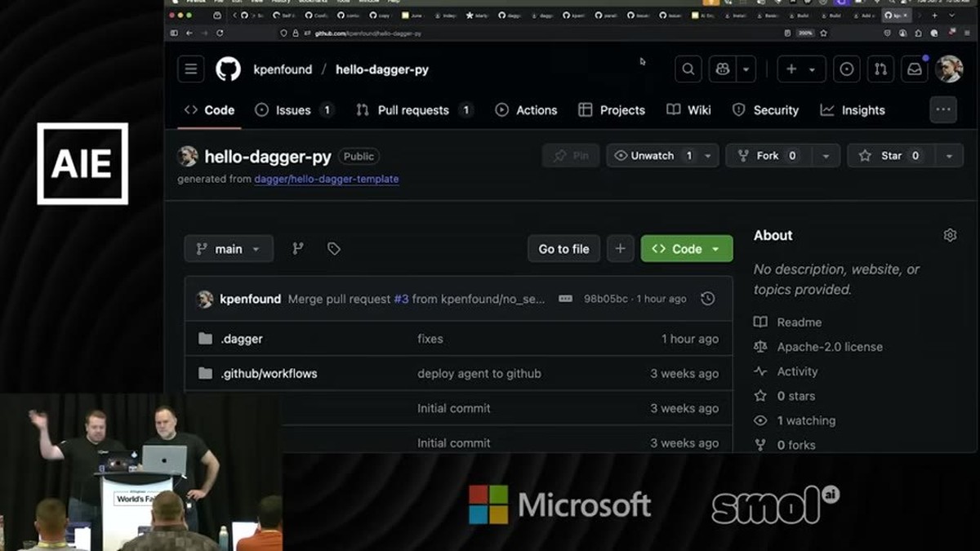
Task: Open the add file plus button
Action: click(621, 249)
